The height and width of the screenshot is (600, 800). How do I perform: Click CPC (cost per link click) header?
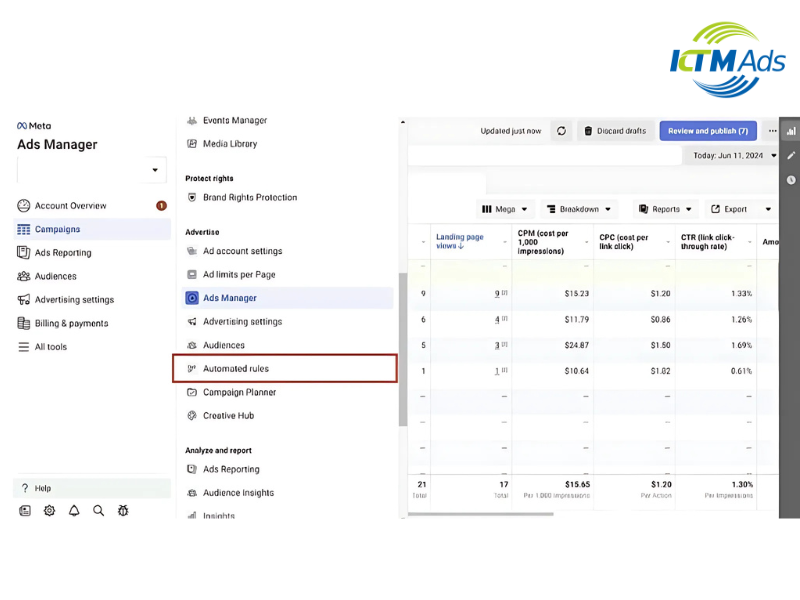pos(623,242)
